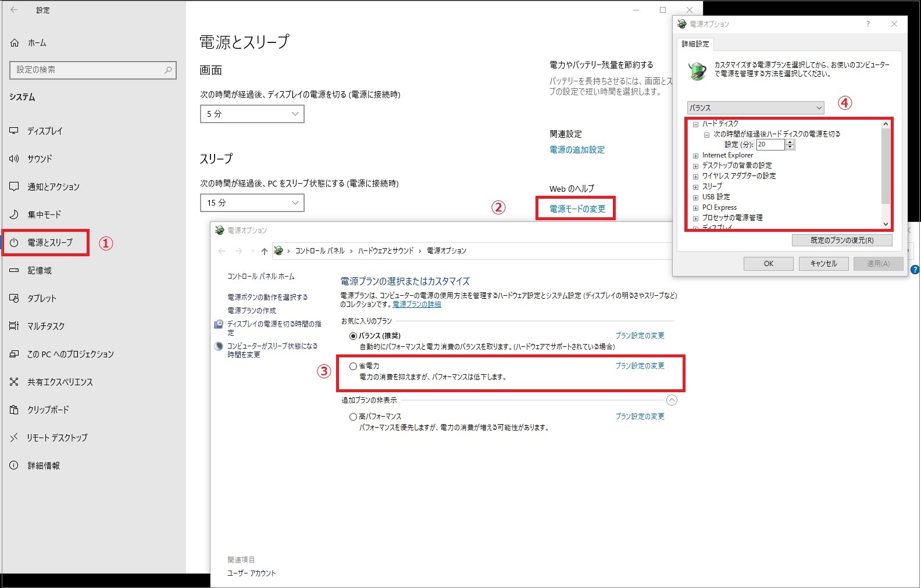Click the 電源の追加設定 link
This screenshot has height=588, width=921.
tap(577, 150)
